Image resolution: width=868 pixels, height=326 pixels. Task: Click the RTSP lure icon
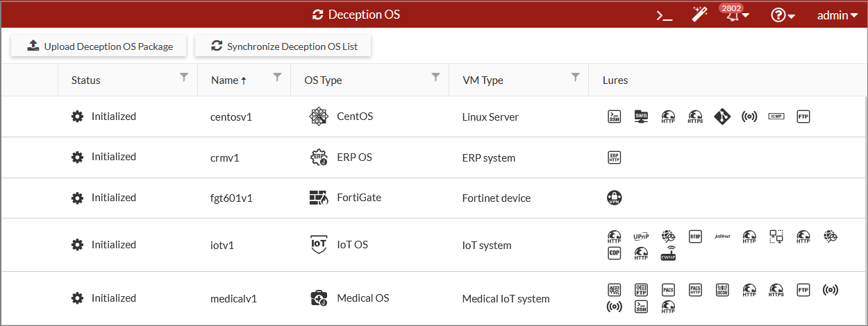pos(695,237)
